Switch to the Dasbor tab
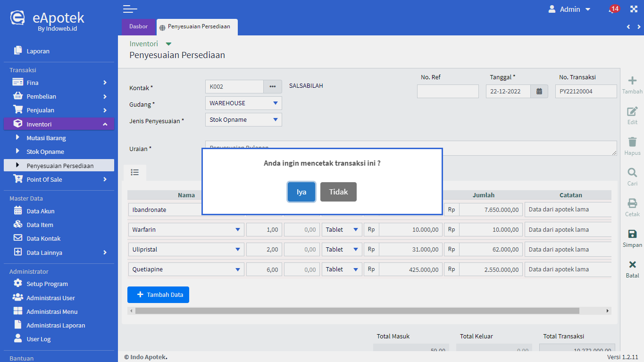The height and width of the screenshot is (362, 644). coord(139,26)
